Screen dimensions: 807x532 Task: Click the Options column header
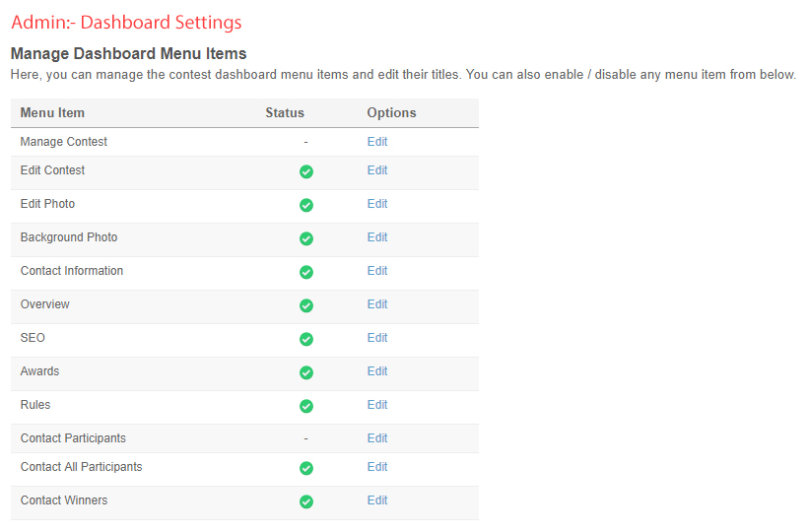click(391, 113)
